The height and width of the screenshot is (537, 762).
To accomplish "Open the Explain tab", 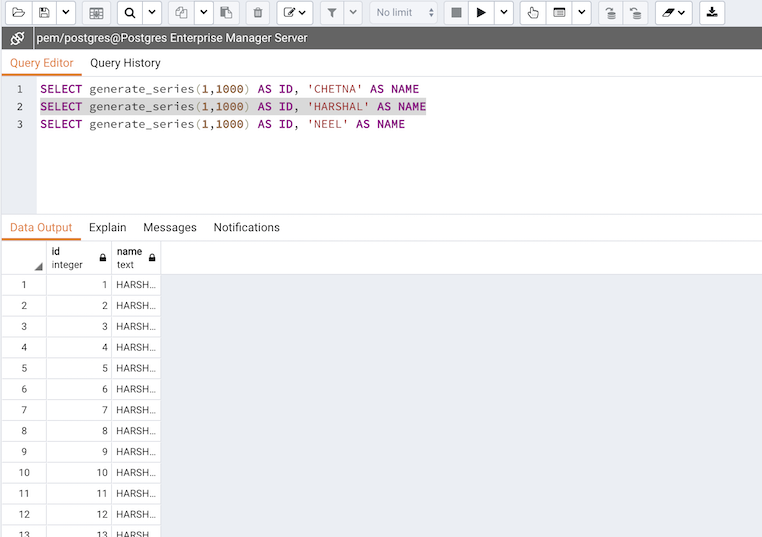I will tap(107, 227).
